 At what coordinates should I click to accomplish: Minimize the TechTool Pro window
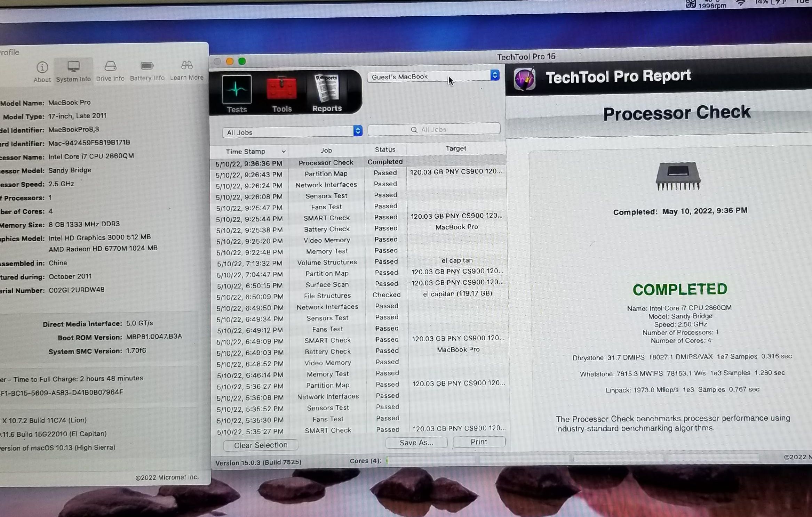[x=230, y=62]
